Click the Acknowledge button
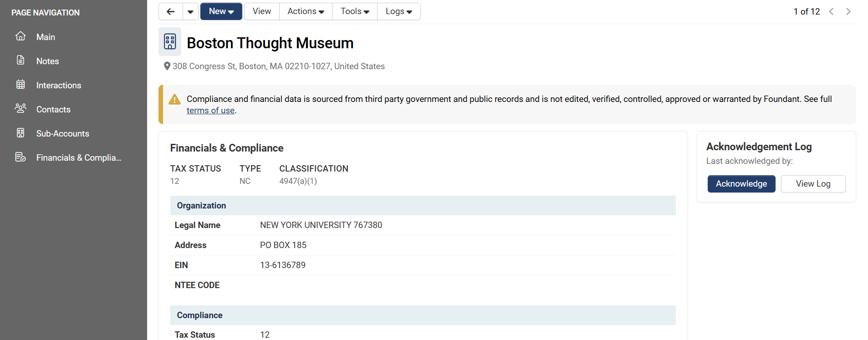This screenshot has height=340, width=868. pos(741,184)
